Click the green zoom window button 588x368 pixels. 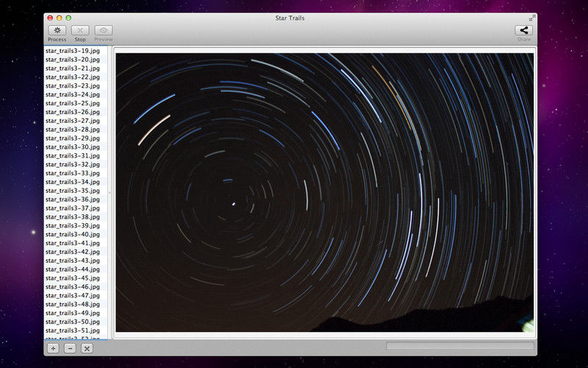pos(68,18)
